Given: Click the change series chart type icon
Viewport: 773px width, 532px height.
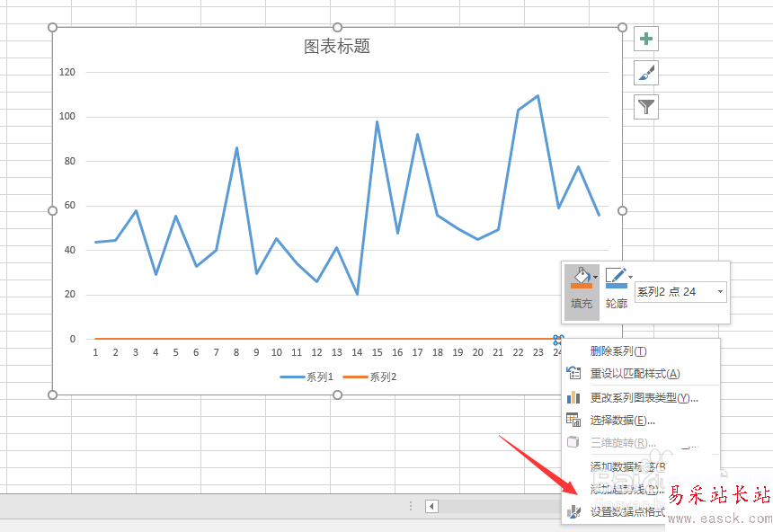Looking at the screenshot, I should coord(573,397).
